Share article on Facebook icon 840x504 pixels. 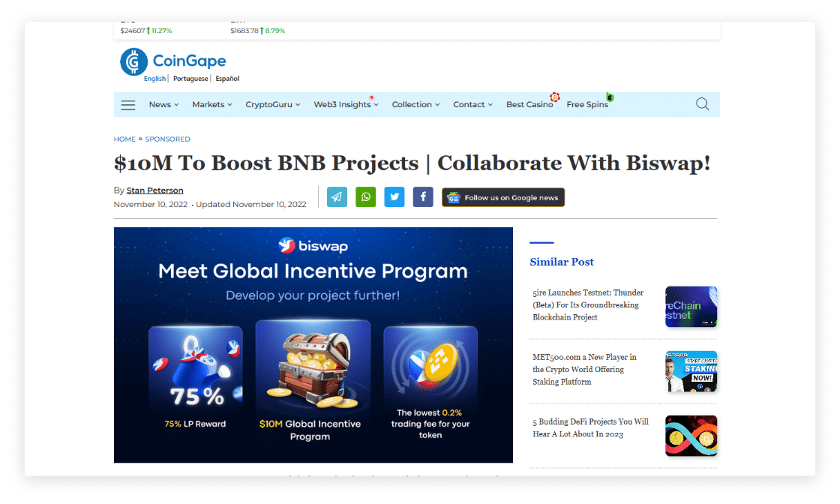click(423, 197)
